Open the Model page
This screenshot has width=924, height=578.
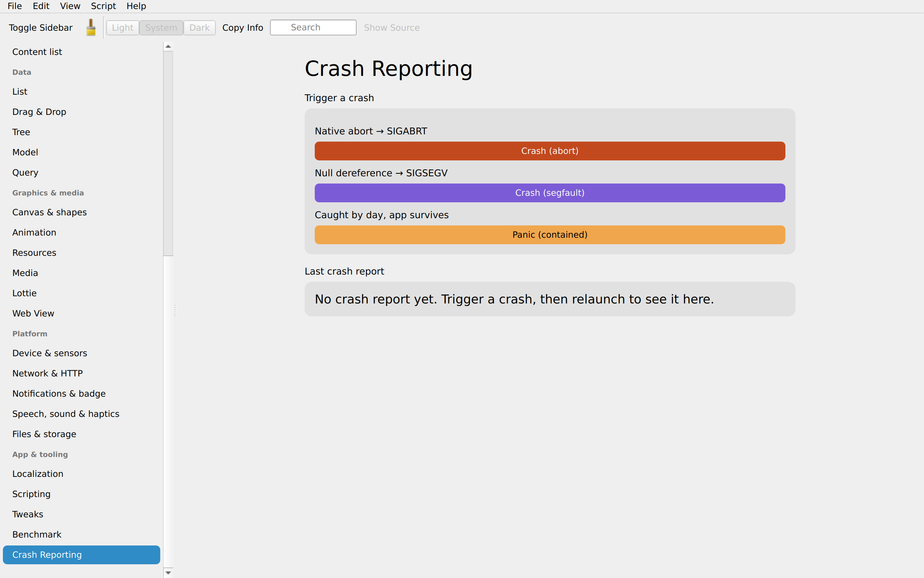click(81, 152)
